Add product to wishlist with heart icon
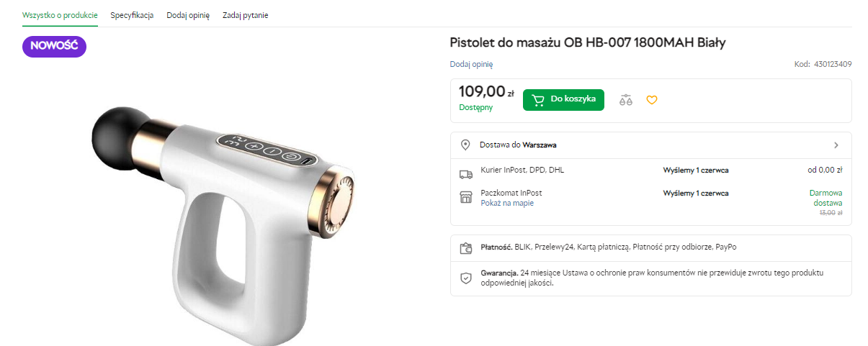Viewport: 868px width, 346px height. pos(651,100)
